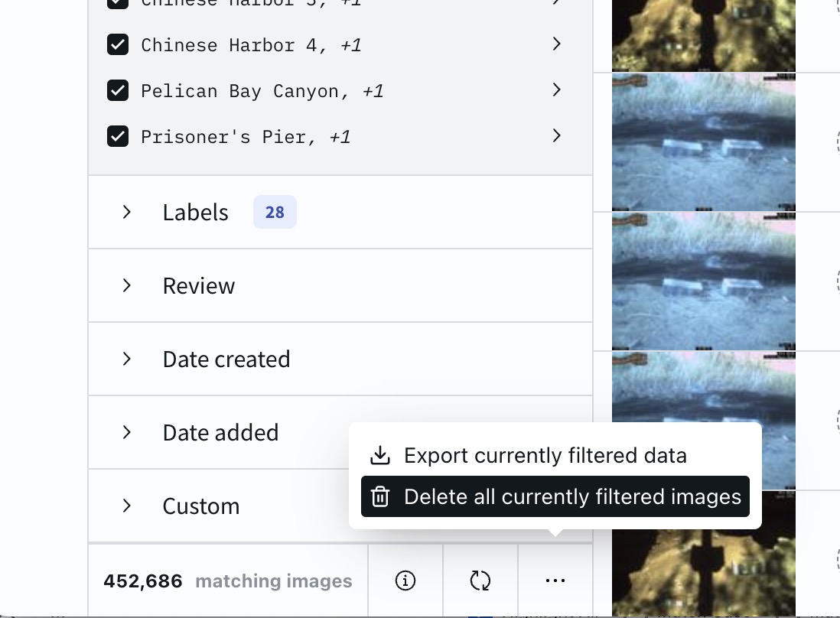Open the second blue camera trap thumbnail
Image resolution: width=840 pixels, height=618 pixels.
click(x=703, y=281)
